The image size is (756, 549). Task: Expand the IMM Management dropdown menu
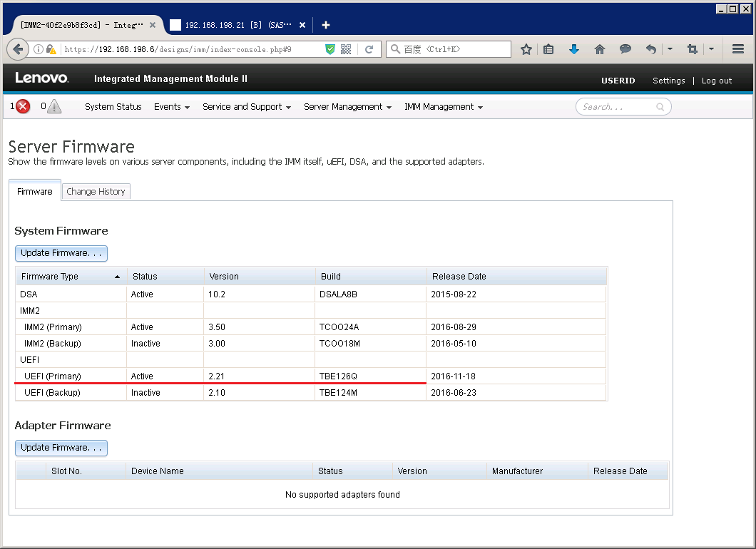[444, 107]
